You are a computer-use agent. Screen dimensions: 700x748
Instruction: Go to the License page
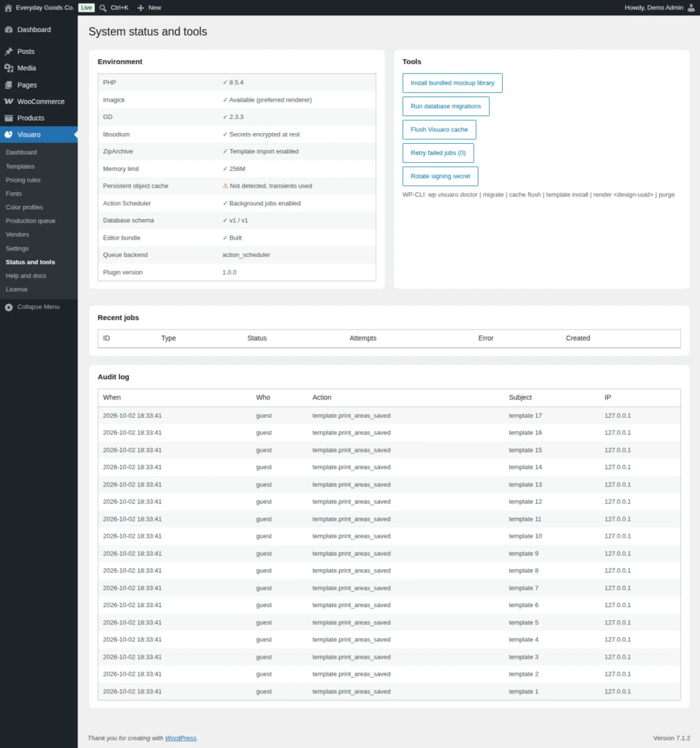pos(16,289)
